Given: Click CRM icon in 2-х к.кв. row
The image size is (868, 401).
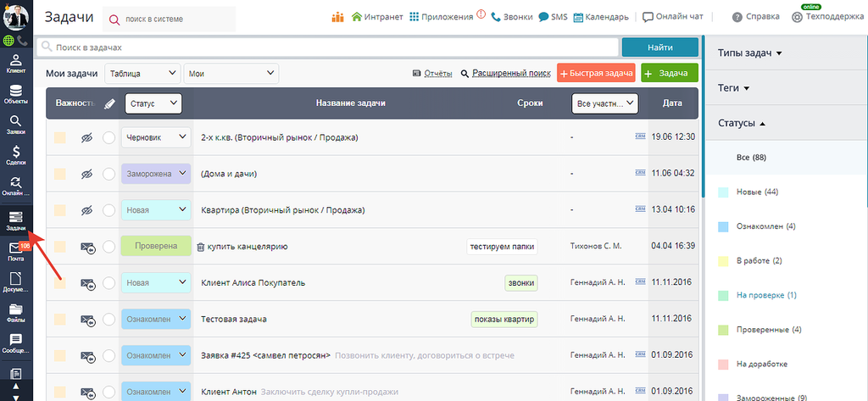Looking at the screenshot, I should click(x=641, y=136).
